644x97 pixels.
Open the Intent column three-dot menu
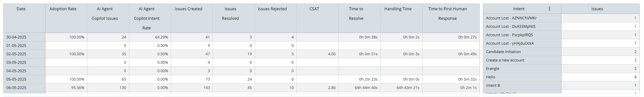click(x=549, y=9)
